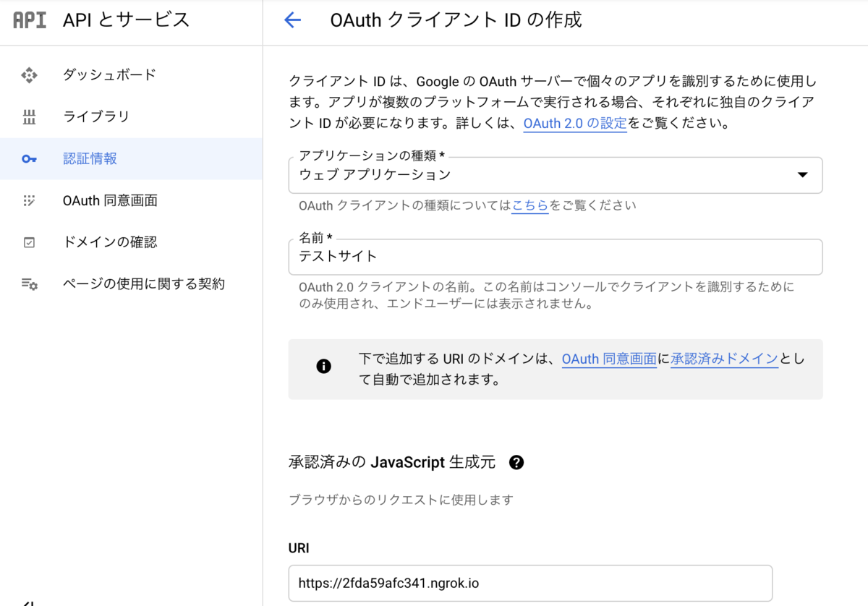Click the page usage agreement settings icon
This screenshot has height=606, width=868.
click(29, 284)
